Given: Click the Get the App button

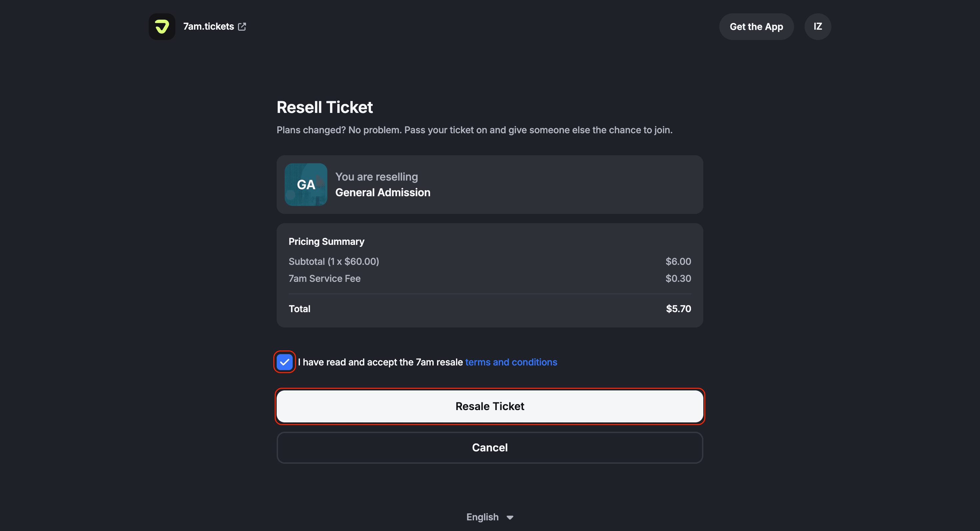Looking at the screenshot, I should (x=756, y=27).
